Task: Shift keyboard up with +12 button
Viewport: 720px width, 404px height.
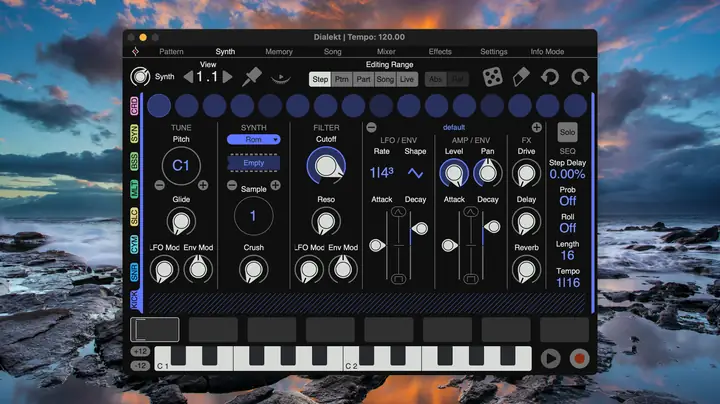Action: (x=140, y=351)
